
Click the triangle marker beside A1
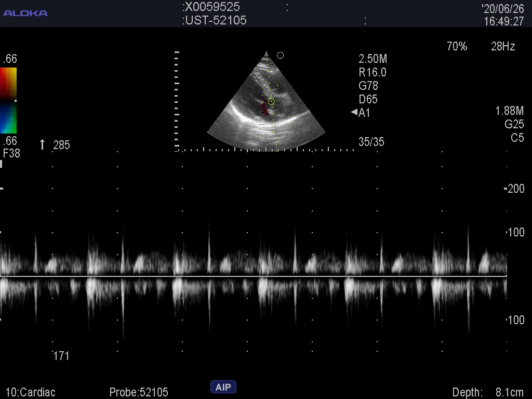click(354, 112)
